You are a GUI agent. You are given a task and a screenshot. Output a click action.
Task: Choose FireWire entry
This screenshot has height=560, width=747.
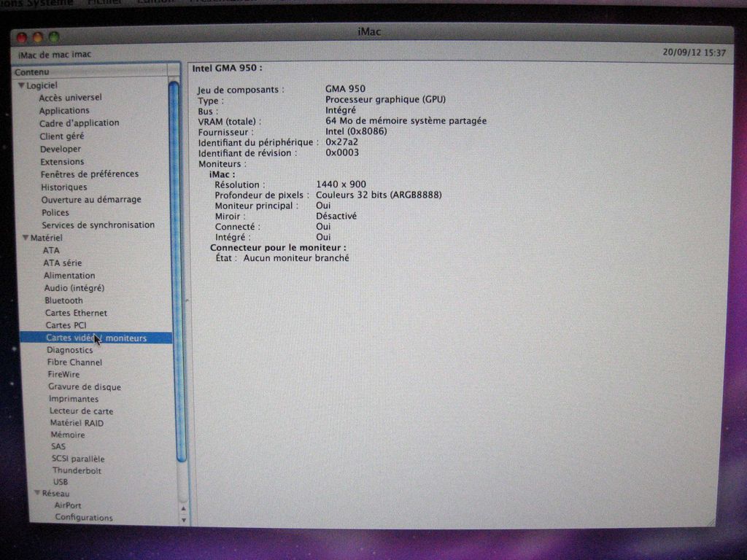point(64,374)
